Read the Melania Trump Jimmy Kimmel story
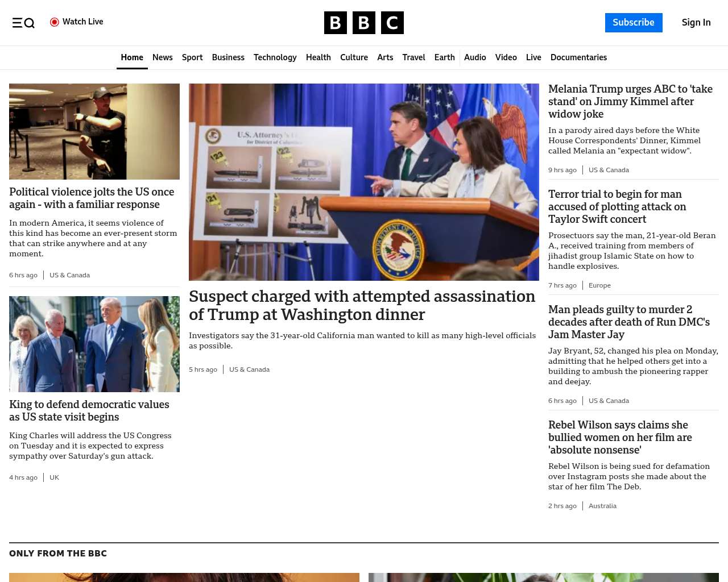The width and height of the screenshot is (728, 582). 630,101
